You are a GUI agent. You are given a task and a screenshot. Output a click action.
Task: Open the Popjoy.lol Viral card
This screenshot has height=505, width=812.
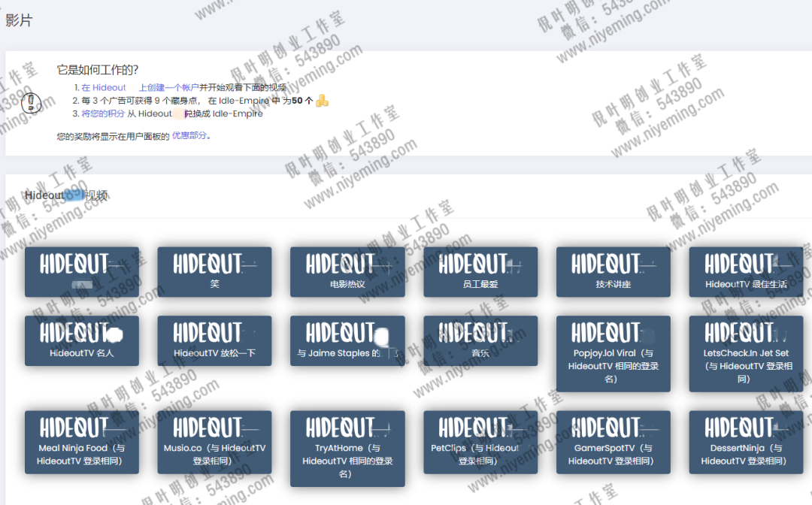(x=614, y=353)
